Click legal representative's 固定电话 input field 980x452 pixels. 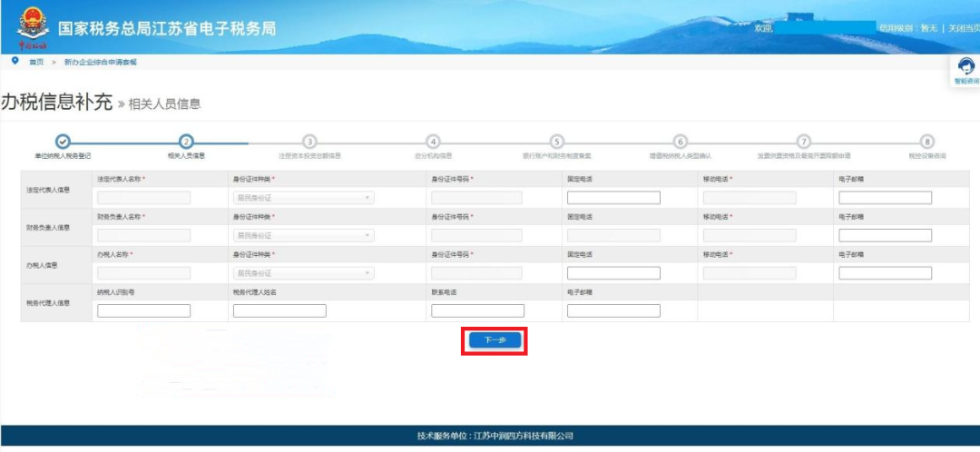click(x=613, y=198)
